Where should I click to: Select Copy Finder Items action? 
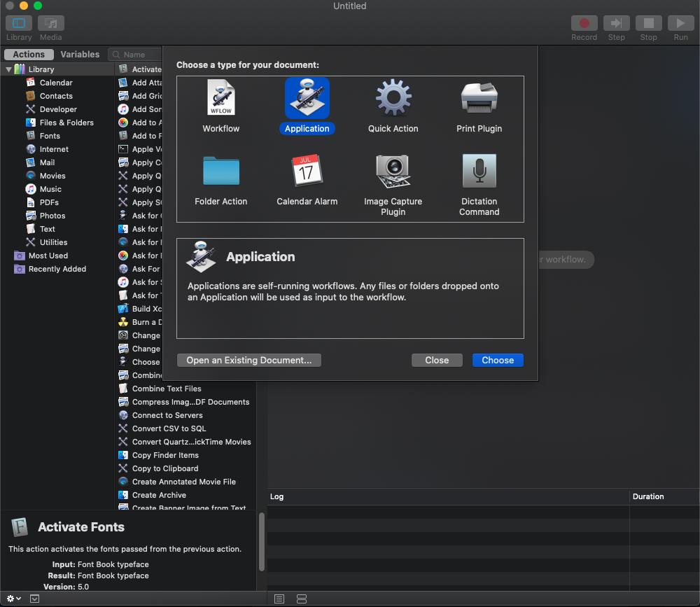(185, 456)
